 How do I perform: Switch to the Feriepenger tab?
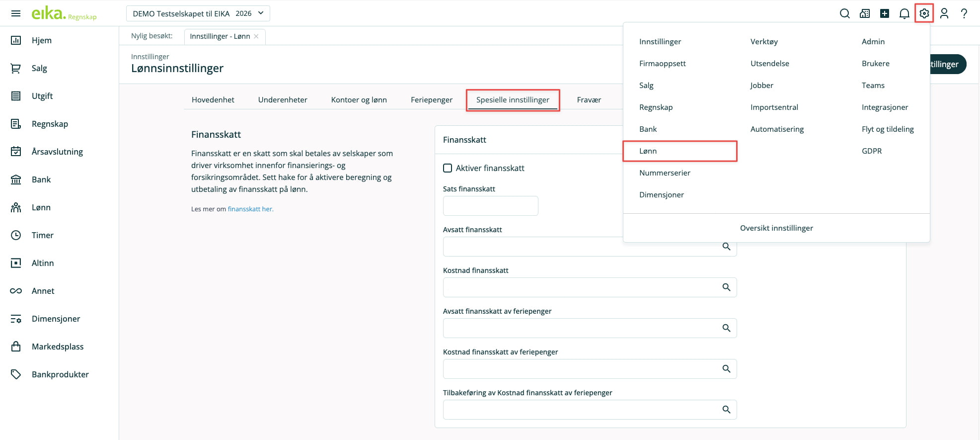pos(431,100)
